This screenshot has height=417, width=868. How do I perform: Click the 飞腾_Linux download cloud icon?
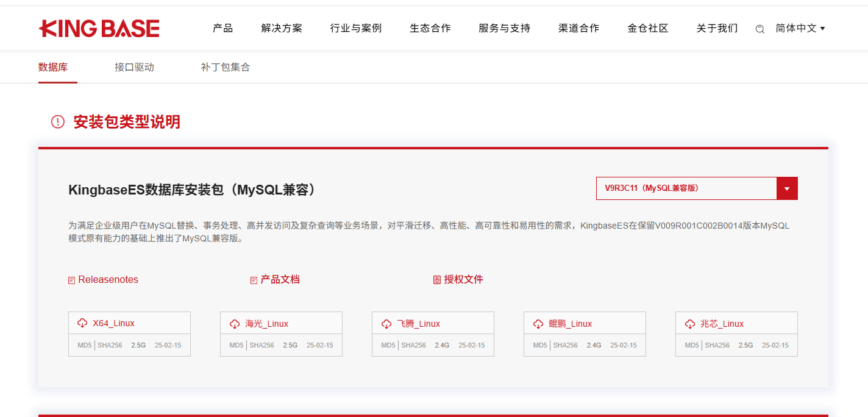[386, 324]
